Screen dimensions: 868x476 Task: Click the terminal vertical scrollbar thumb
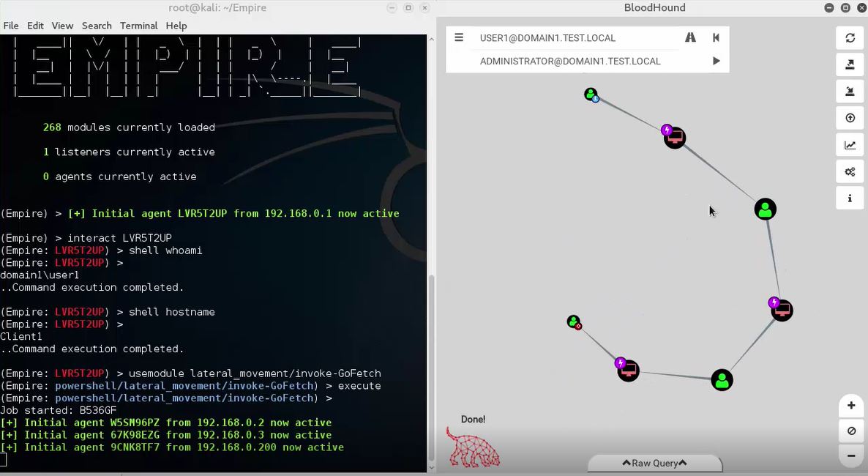click(432, 367)
